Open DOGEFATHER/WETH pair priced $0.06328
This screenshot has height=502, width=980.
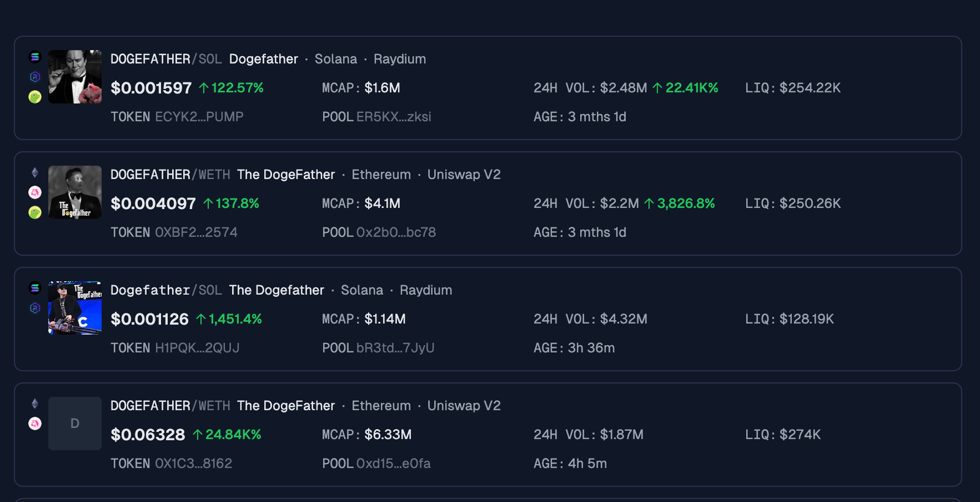pyautogui.click(x=170, y=406)
